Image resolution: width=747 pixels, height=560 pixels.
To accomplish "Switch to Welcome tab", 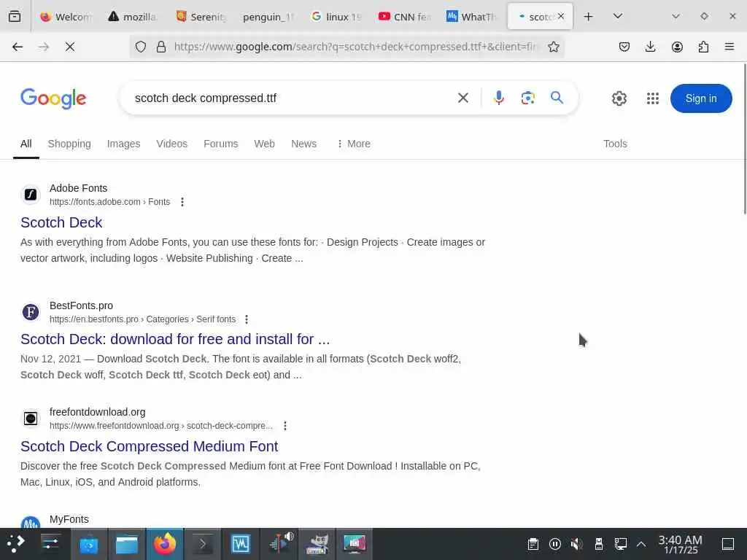I will coord(65,17).
